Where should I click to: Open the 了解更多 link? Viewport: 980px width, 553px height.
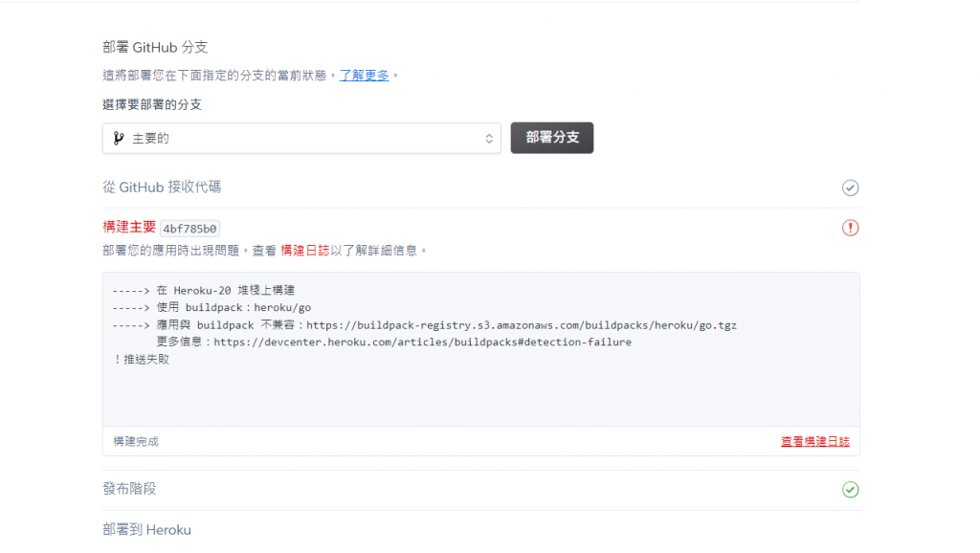point(365,76)
